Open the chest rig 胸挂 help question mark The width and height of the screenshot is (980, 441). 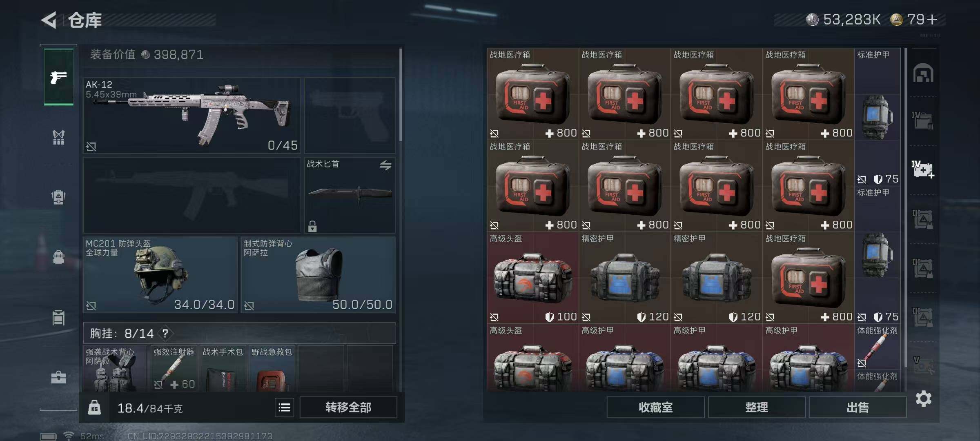[165, 334]
